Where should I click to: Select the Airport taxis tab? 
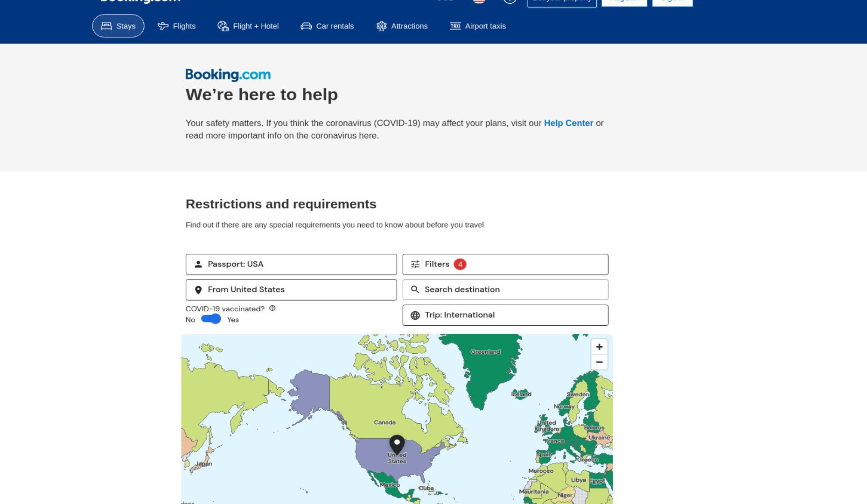(x=478, y=26)
